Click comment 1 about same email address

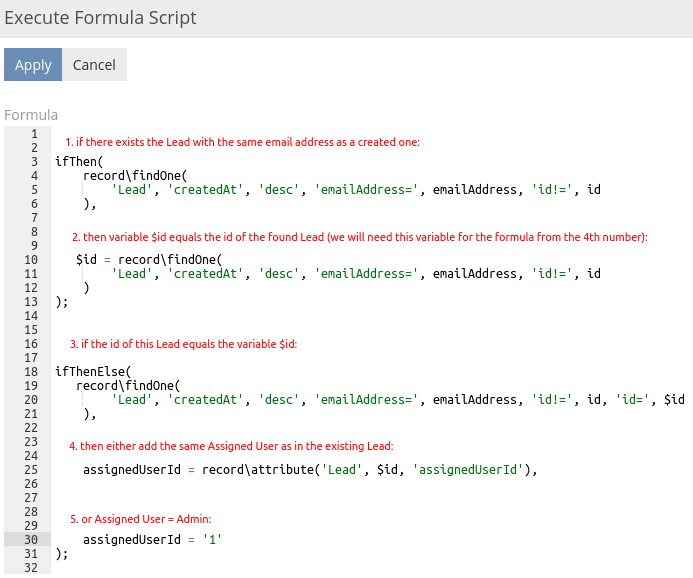242,142
